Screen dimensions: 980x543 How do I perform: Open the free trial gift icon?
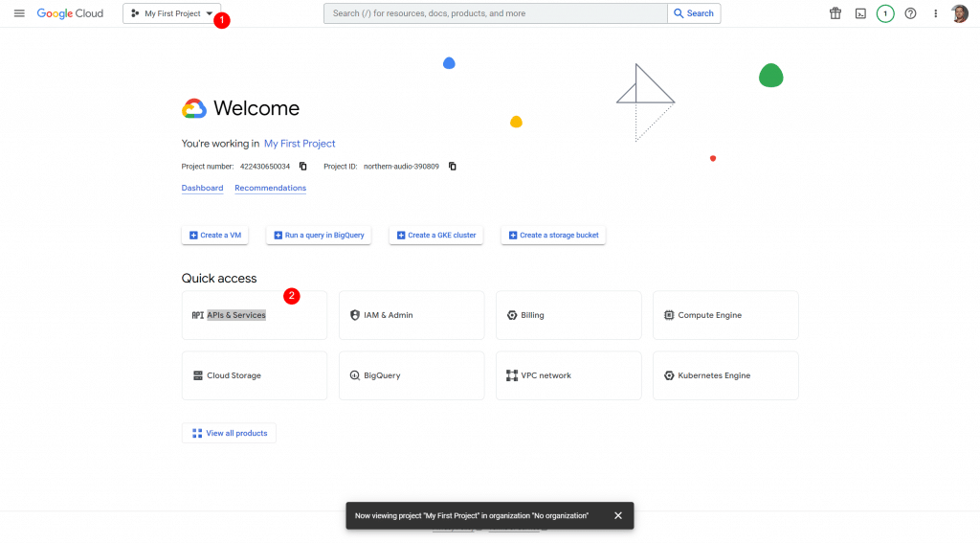click(x=835, y=13)
